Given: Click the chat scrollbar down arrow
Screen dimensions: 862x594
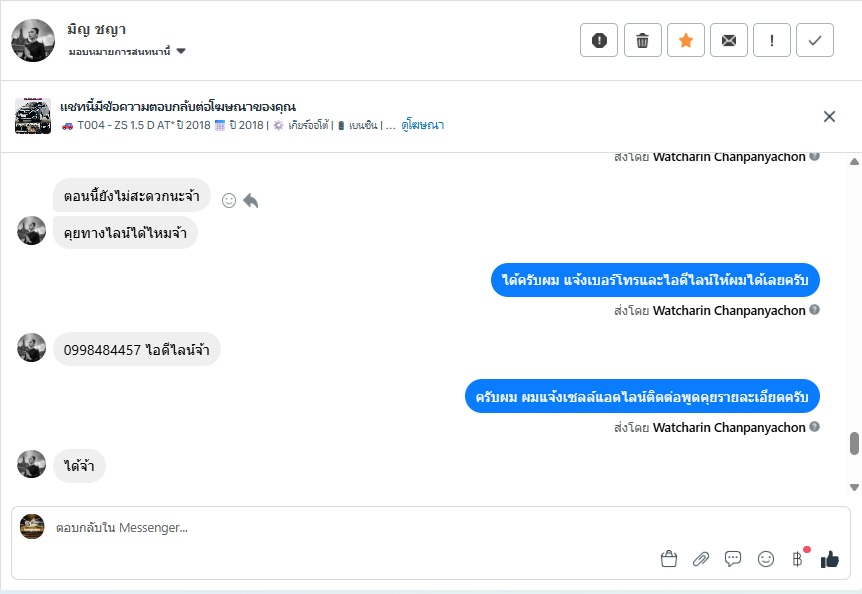Looking at the screenshot, I should (854, 487).
